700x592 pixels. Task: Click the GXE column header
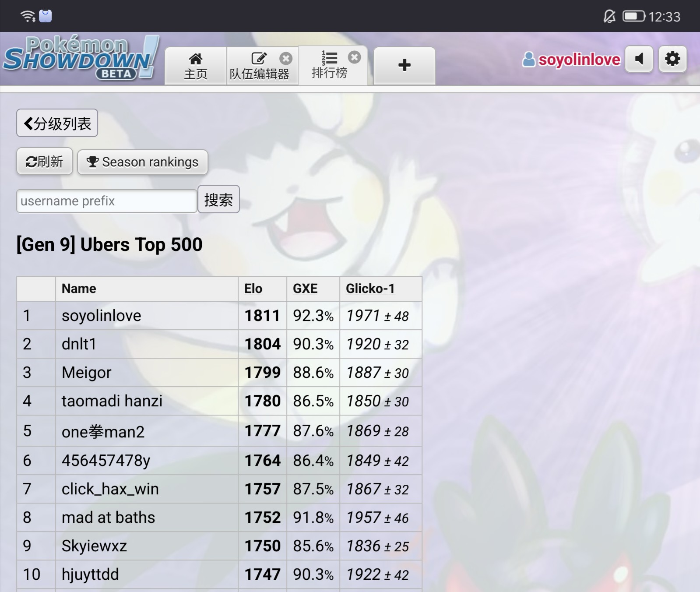pyautogui.click(x=305, y=289)
